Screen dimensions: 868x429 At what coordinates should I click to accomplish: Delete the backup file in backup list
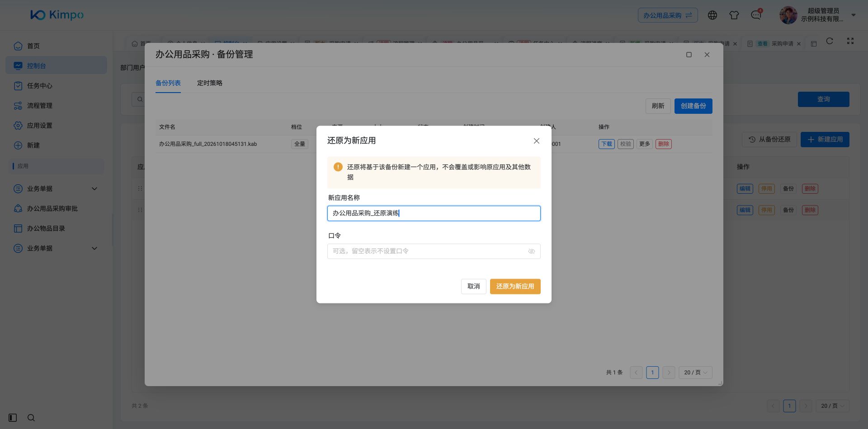pos(664,144)
